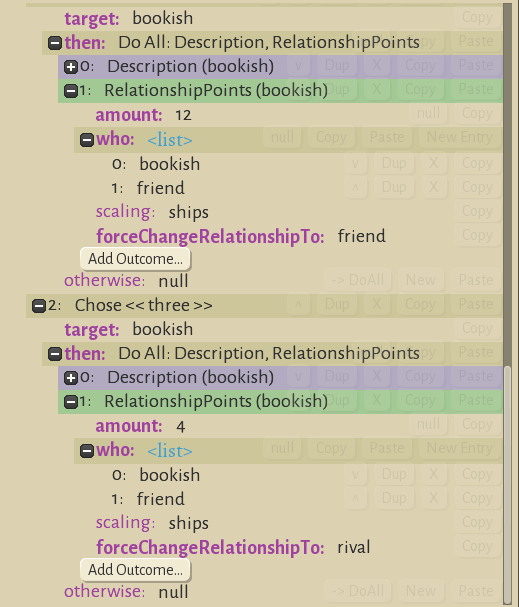Collapse the 'Chose << three >>' entry
This screenshot has height=607, width=519.
[39, 305]
